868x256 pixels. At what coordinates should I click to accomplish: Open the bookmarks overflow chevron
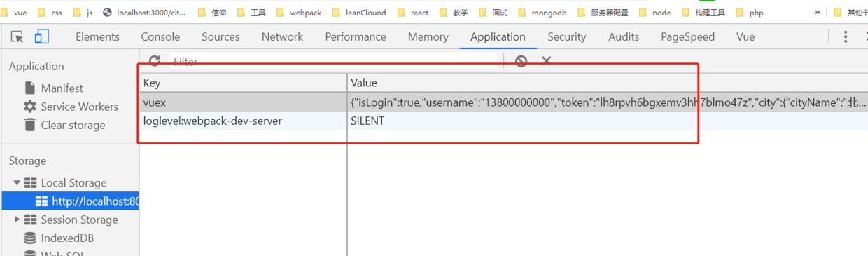[x=818, y=13]
